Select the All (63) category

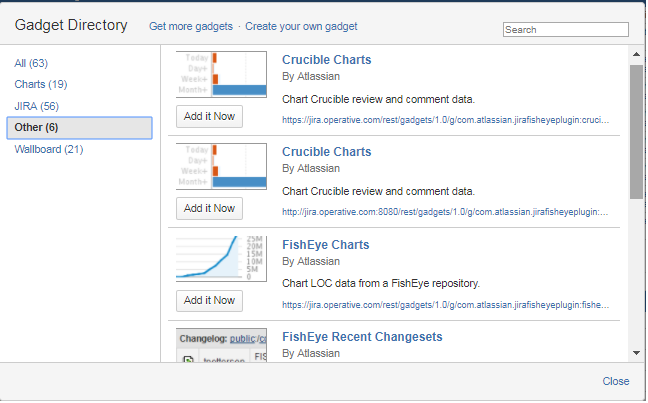coord(31,63)
